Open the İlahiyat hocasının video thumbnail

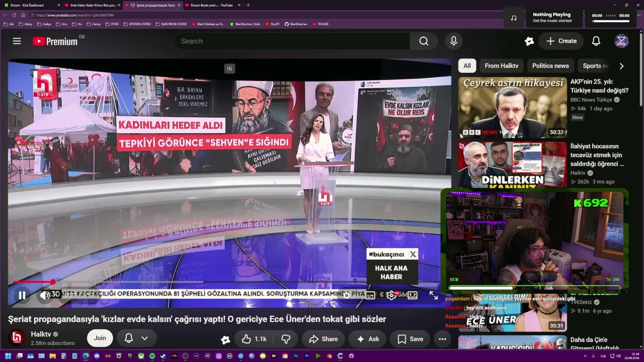(x=512, y=165)
